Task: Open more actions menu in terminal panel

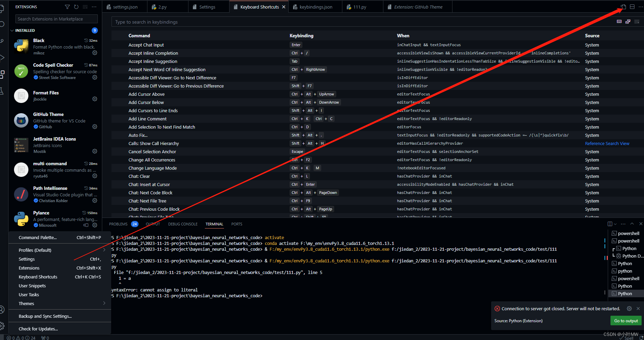Action: click(623, 224)
